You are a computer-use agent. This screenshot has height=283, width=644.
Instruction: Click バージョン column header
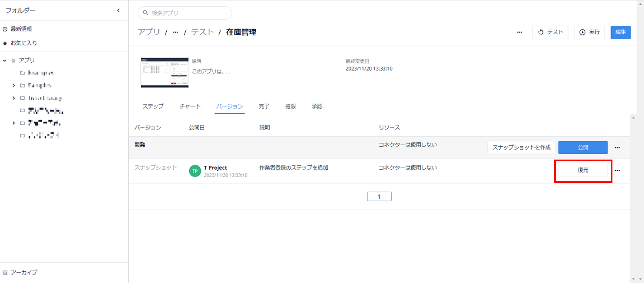click(147, 128)
